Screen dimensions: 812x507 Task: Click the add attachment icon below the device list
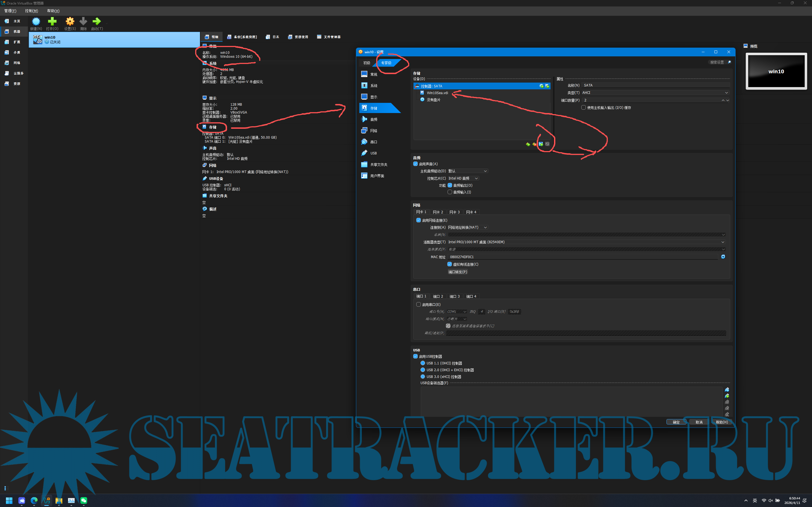[x=541, y=144]
